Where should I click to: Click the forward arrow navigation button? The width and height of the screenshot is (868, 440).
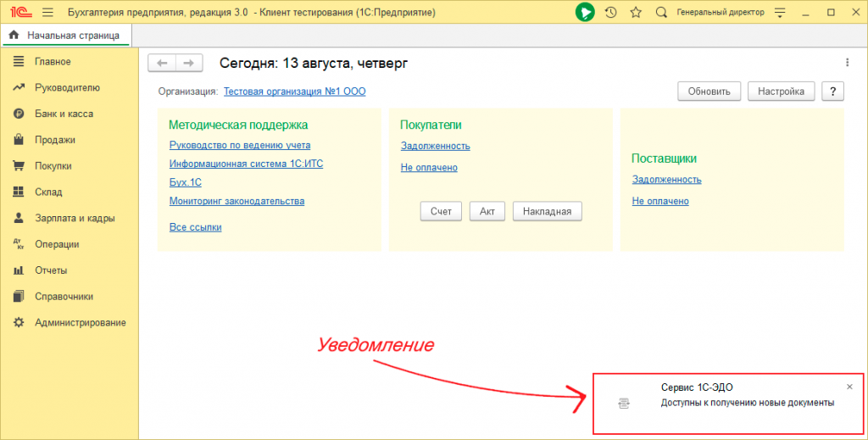click(189, 63)
